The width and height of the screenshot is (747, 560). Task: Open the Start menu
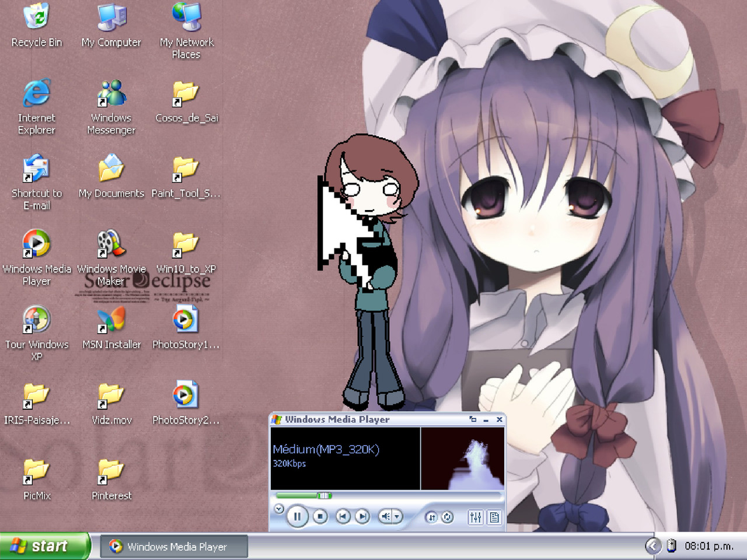coord(45,546)
